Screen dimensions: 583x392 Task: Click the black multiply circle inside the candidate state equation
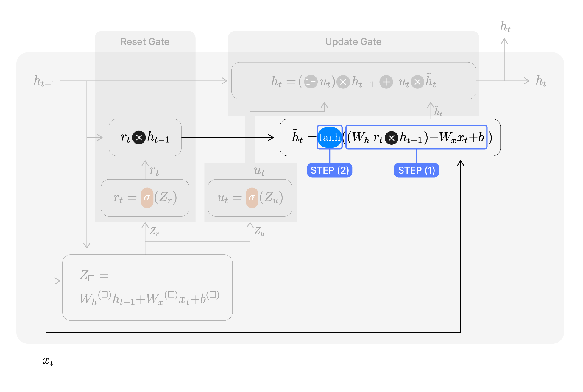pyautogui.click(x=392, y=138)
